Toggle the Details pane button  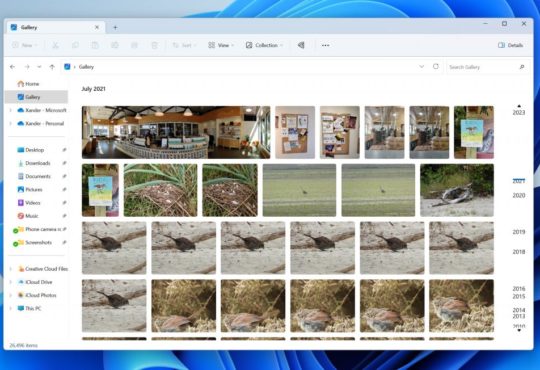(510, 45)
